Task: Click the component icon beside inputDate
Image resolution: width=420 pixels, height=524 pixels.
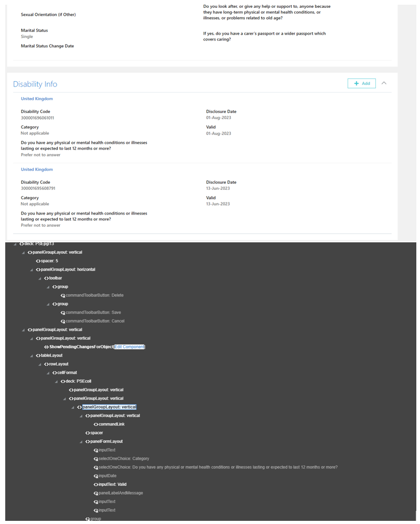Action: [x=96, y=476]
